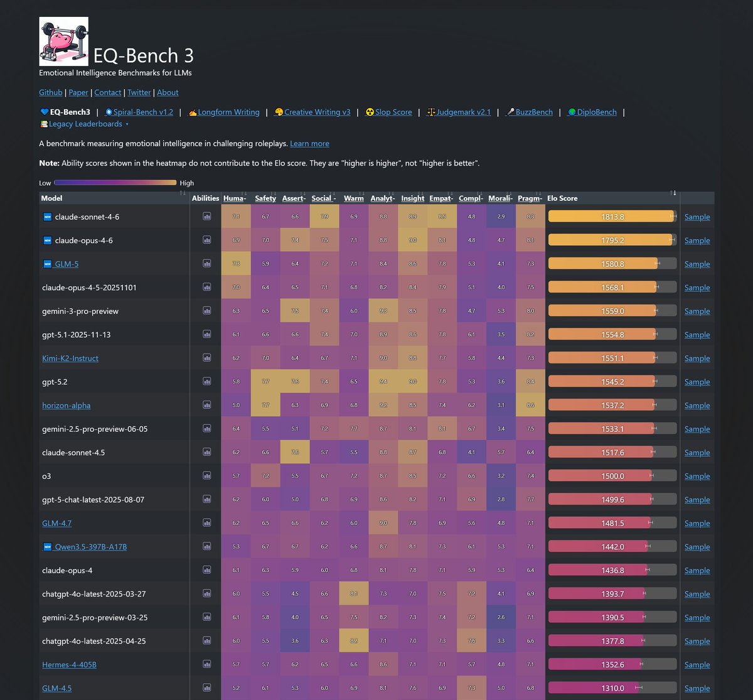Open the Github link
This screenshot has width=753, height=700.
coord(50,92)
